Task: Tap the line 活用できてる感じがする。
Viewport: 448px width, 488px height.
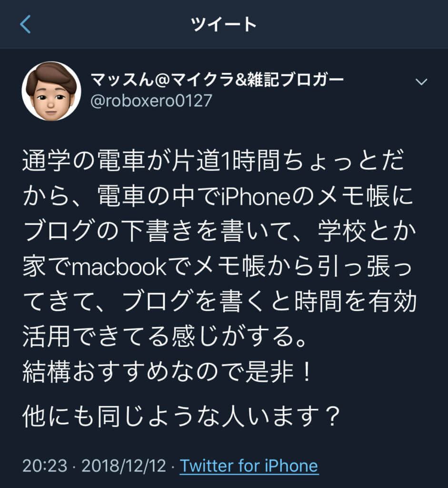Action: [165, 337]
